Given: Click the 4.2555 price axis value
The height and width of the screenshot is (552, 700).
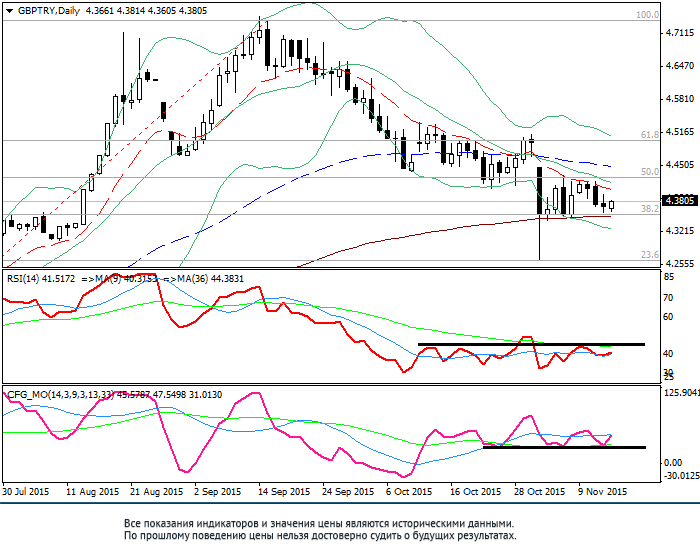Looking at the screenshot, I should point(680,264).
